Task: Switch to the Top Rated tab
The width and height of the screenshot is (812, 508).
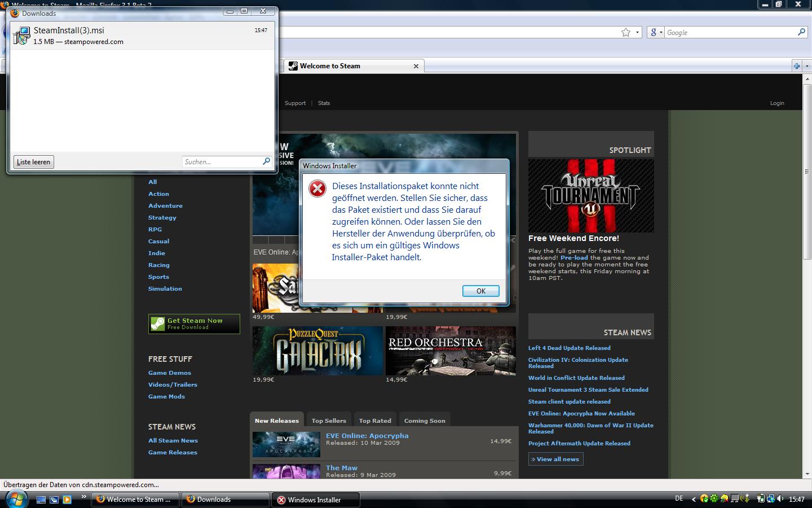Action: 375,421
